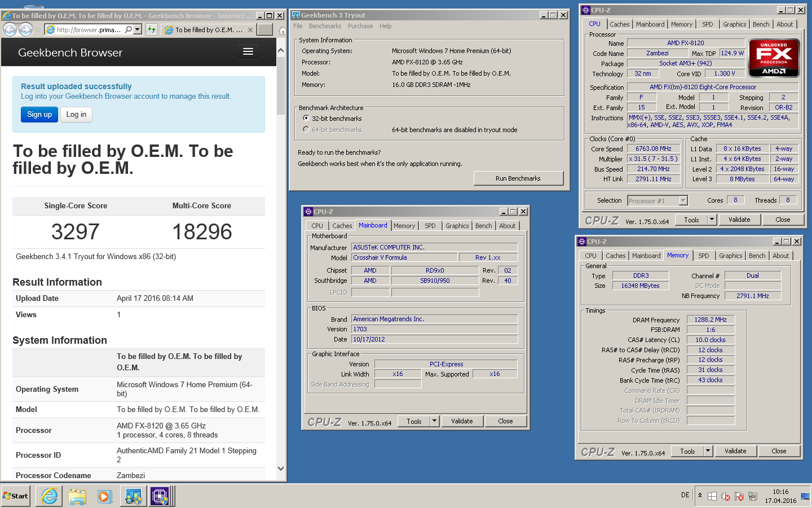Click Close button in Mainboard CPU-Z window
Viewport: 812px width, 508px height.
505,421
